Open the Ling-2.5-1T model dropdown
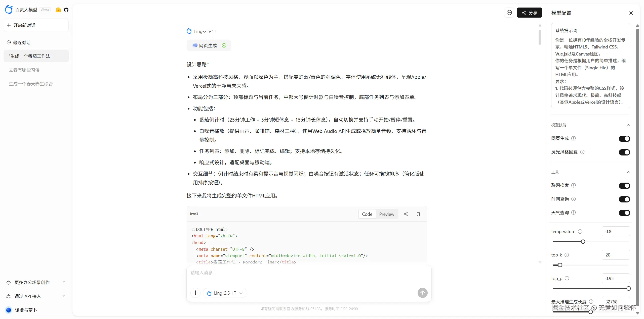The width and height of the screenshot is (644, 319). (225, 293)
